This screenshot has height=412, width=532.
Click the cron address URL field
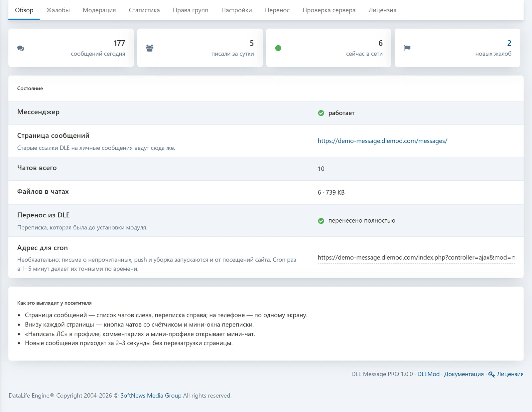[x=416, y=257]
